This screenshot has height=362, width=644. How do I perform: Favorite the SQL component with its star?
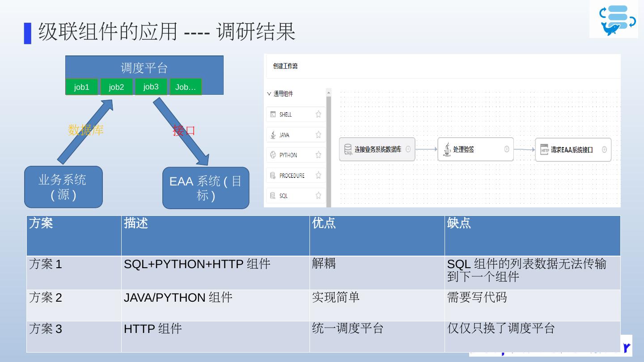click(x=318, y=195)
